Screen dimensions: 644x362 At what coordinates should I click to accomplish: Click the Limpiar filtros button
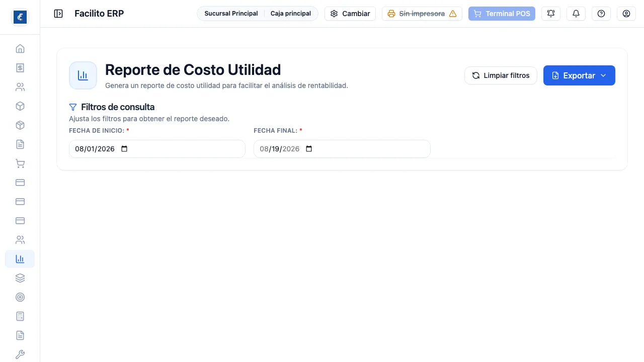(x=501, y=75)
